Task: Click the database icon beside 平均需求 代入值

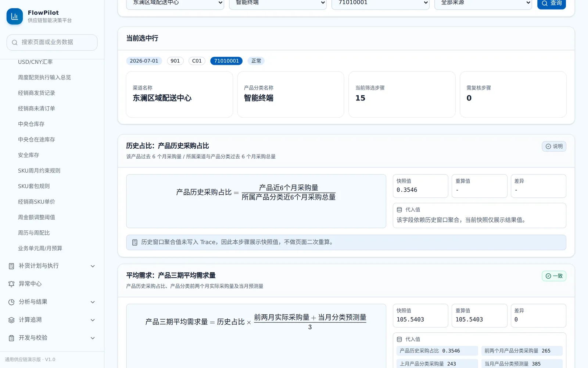Action: (399, 339)
